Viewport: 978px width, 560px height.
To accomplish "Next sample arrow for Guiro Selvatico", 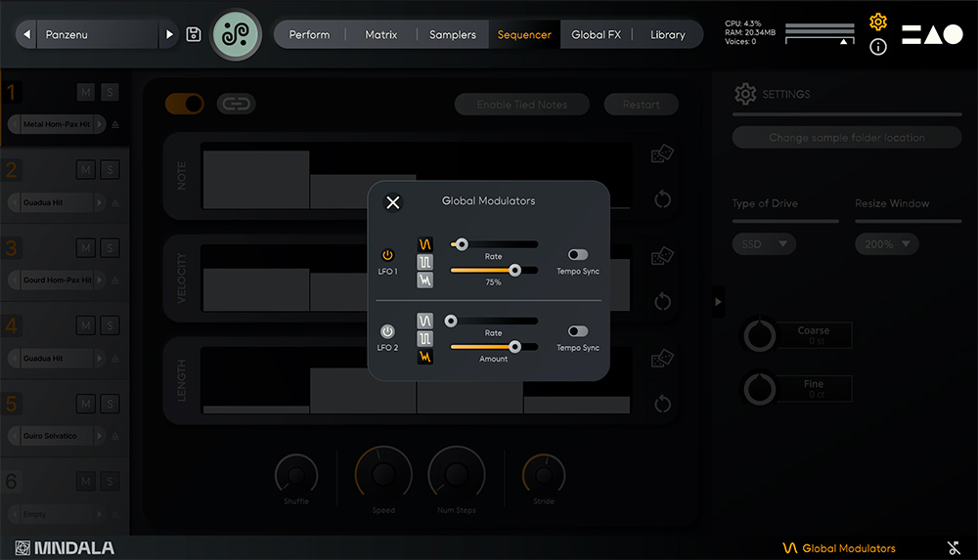I will point(99,436).
